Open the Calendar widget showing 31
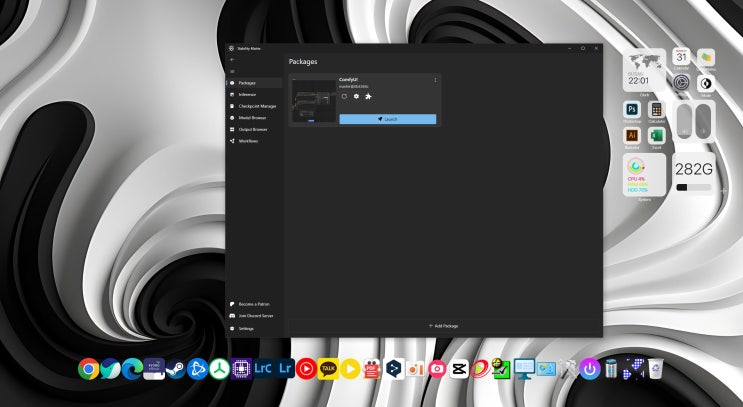 tap(681, 57)
